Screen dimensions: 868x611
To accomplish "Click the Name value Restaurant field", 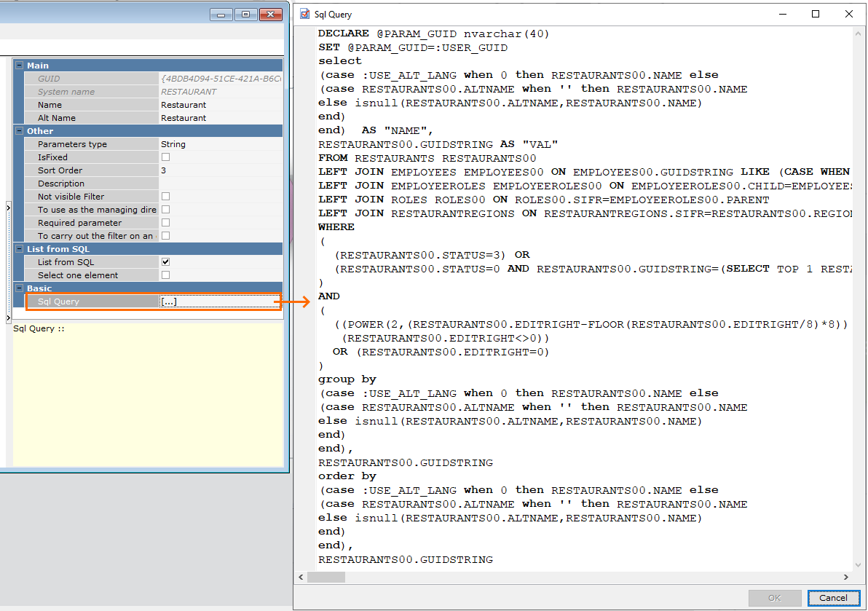I will point(221,105).
